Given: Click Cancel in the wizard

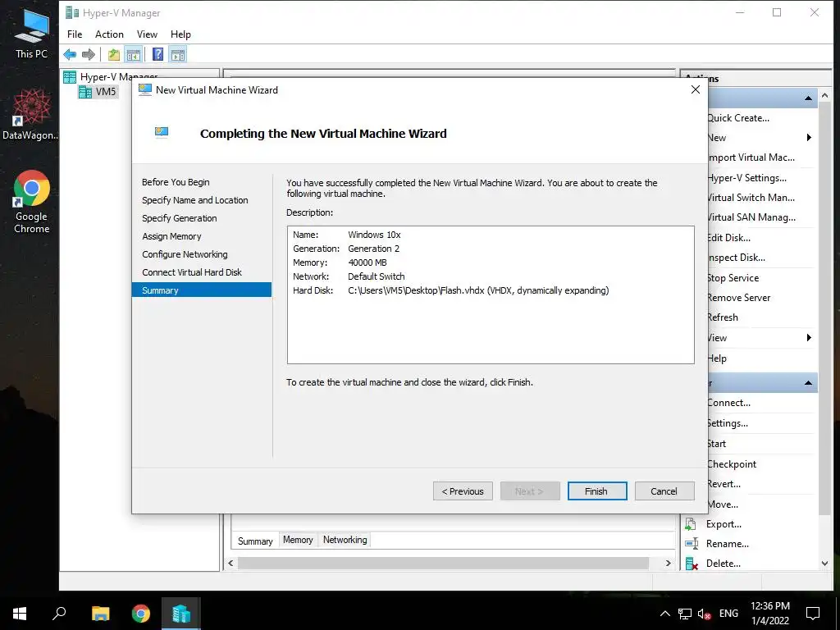Looking at the screenshot, I should click(664, 491).
